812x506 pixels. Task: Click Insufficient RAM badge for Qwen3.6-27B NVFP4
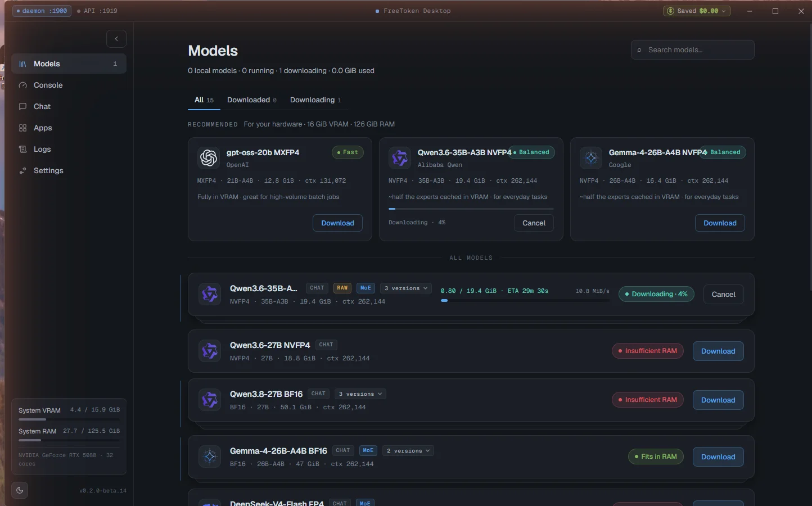[x=648, y=351]
